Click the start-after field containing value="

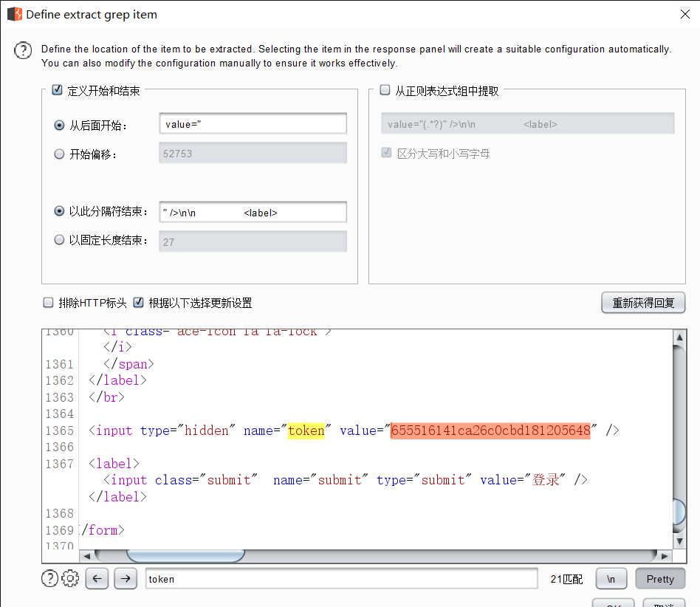(253, 123)
